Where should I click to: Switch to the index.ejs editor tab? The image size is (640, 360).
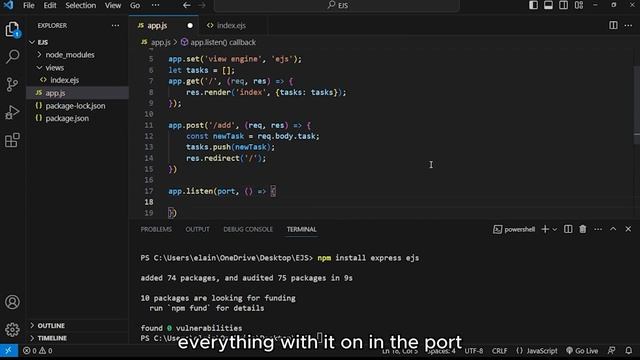click(231, 25)
